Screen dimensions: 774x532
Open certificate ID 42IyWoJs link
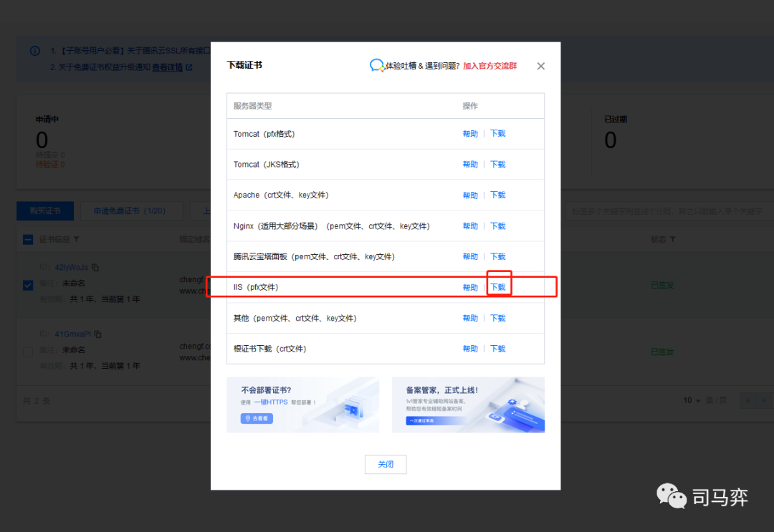(x=71, y=267)
